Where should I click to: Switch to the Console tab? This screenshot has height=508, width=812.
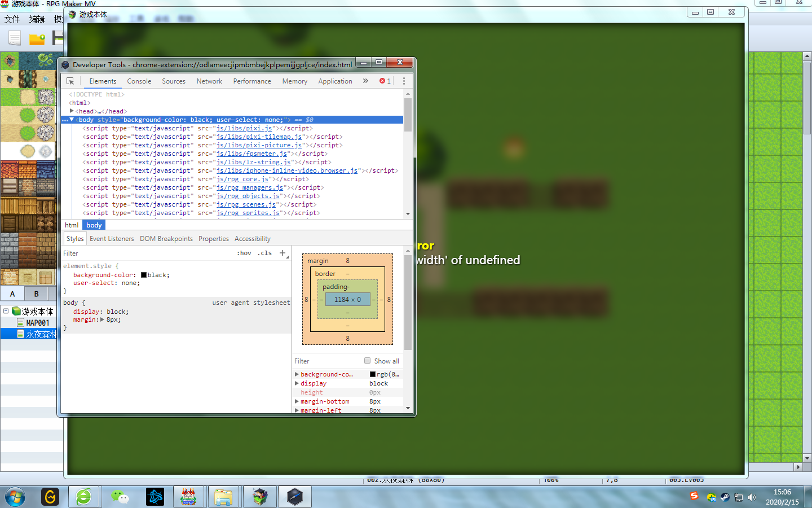point(139,81)
